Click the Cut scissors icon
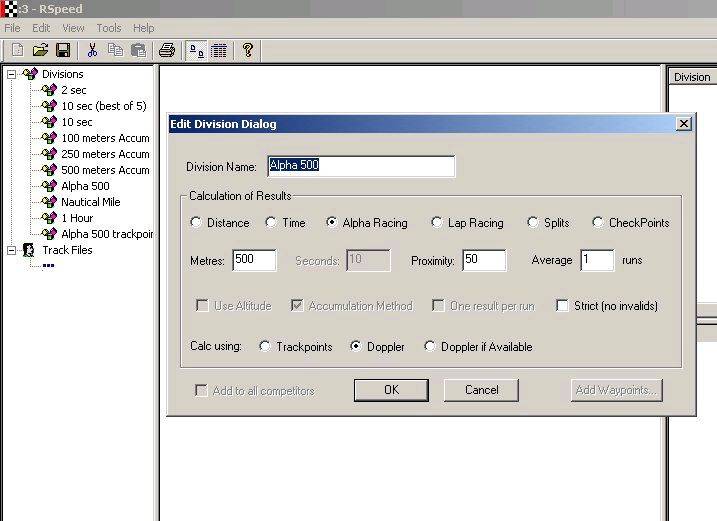The image size is (717, 521). pyautogui.click(x=92, y=50)
